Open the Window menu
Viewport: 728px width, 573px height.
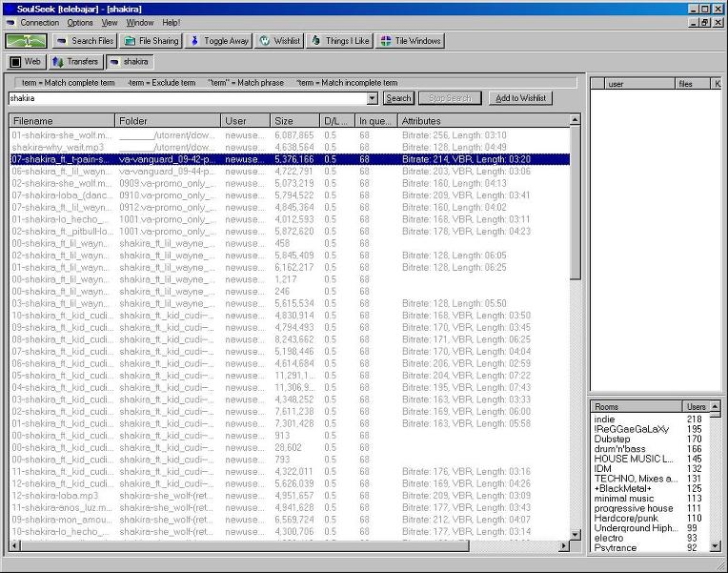(140, 22)
